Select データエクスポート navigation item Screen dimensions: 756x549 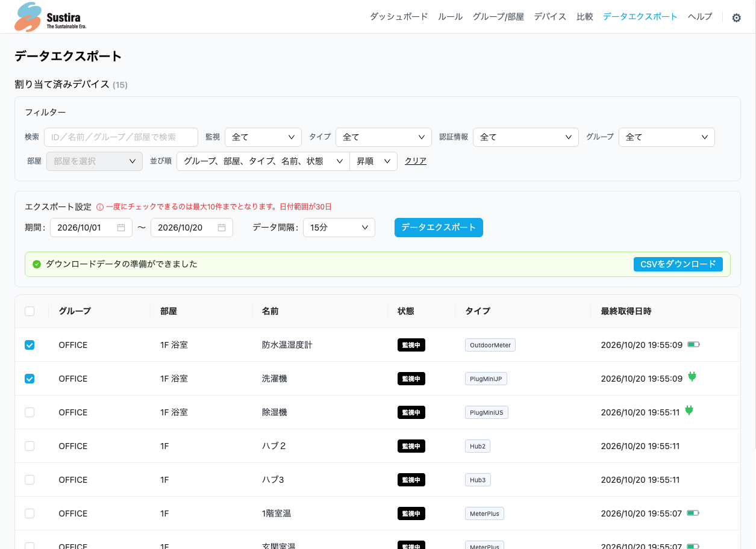coord(640,17)
